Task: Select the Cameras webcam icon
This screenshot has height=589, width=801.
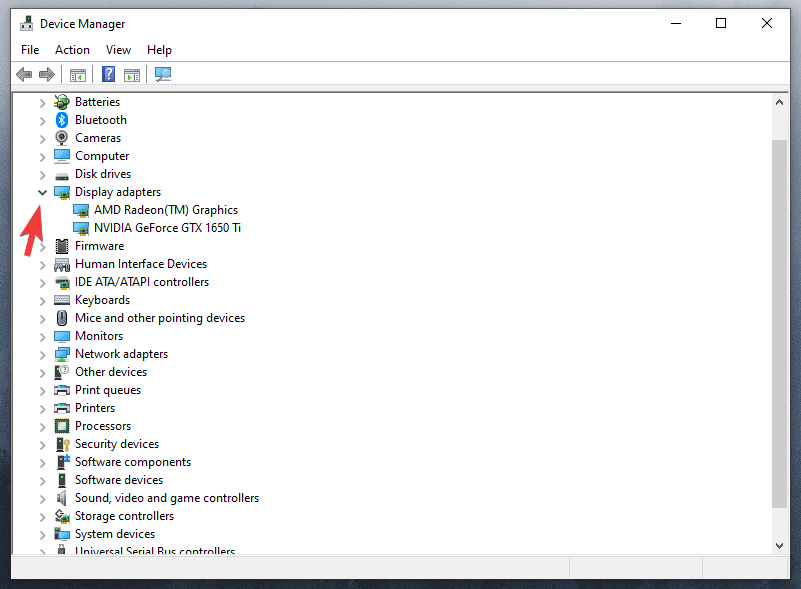Action: (62, 138)
